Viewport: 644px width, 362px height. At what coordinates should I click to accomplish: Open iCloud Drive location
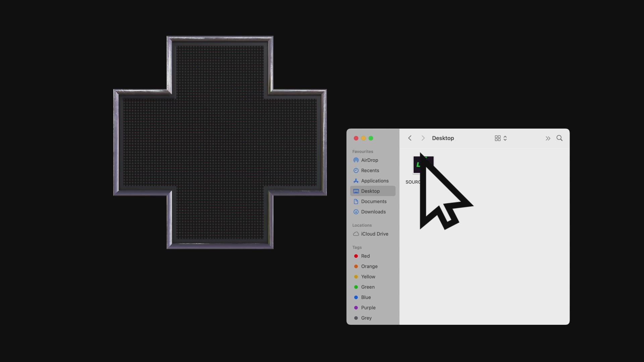pyautogui.click(x=374, y=234)
